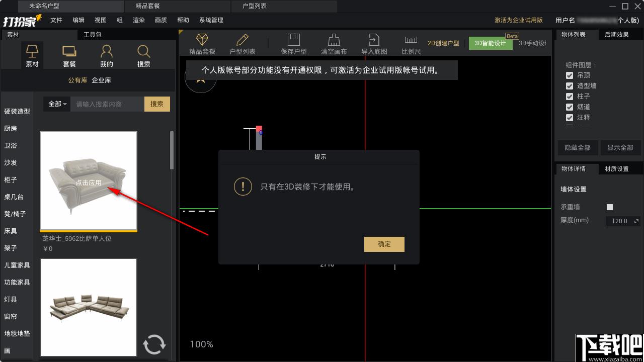Click the 搜索 search button
This screenshot has width=644, height=362.
[x=157, y=104]
